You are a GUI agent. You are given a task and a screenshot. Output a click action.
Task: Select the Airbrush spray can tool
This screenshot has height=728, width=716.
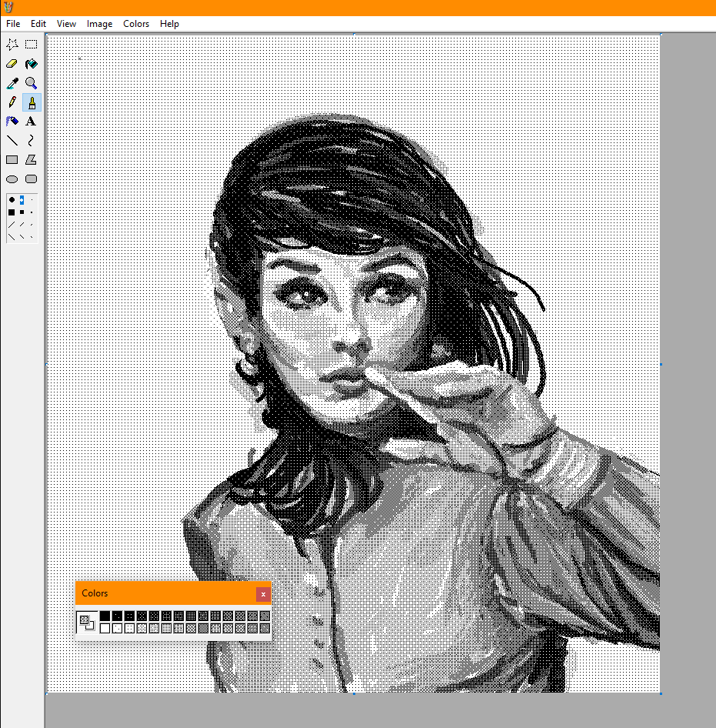[x=12, y=122]
